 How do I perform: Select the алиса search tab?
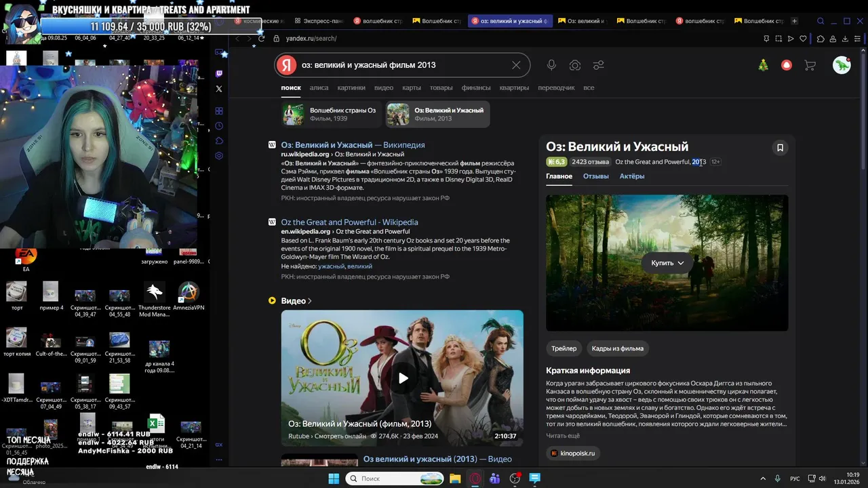click(x=319, y=87)
